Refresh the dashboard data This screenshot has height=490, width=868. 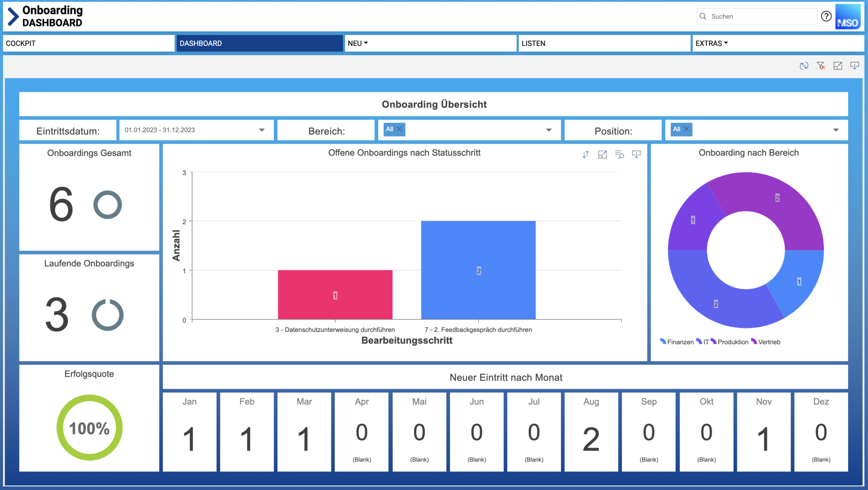coord(804,66)
